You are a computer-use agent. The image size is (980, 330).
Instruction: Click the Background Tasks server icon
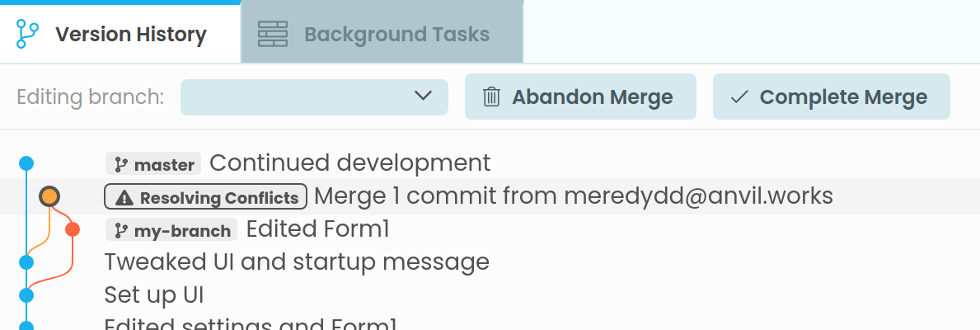click(273, 35)
